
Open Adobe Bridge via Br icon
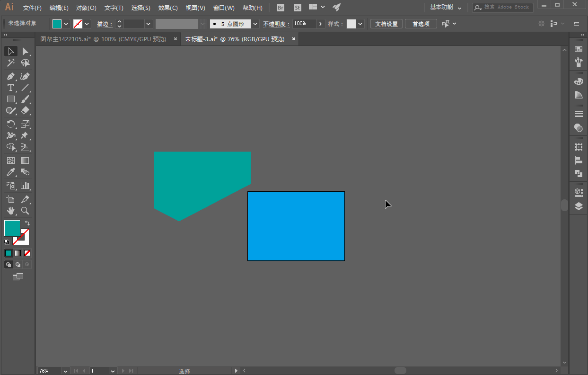281,8
